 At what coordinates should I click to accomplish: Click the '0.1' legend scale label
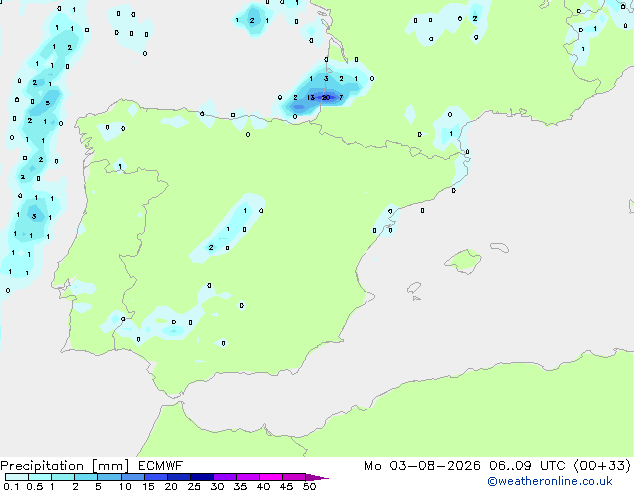11,486
